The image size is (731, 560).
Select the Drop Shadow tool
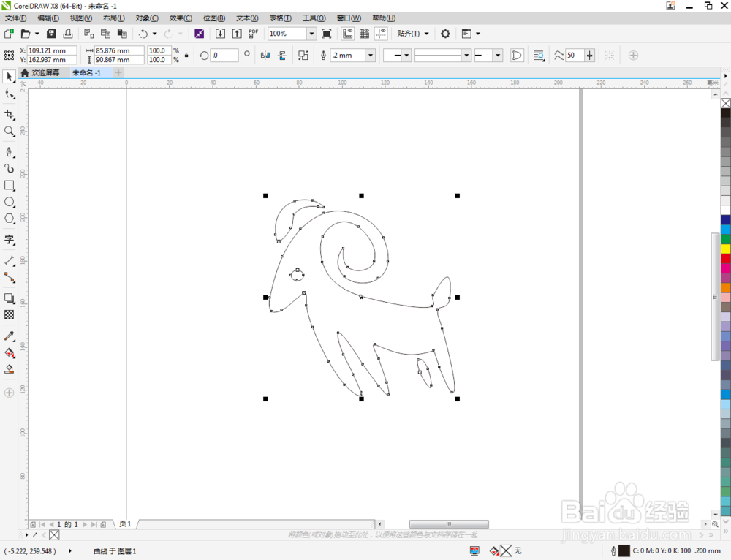pos(9,298)
